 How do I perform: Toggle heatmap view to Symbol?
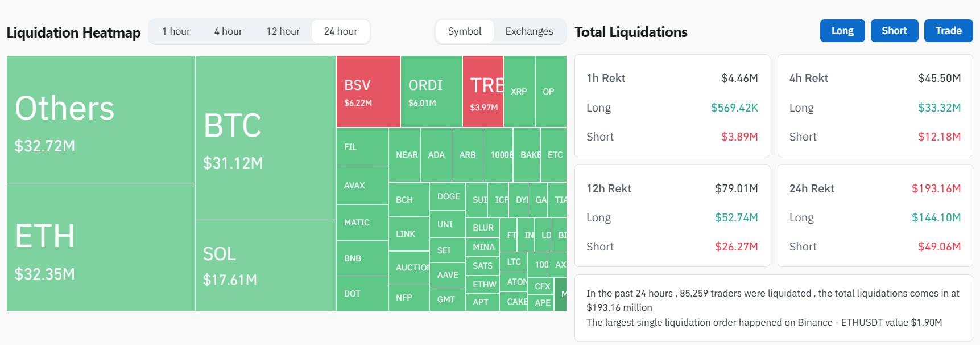464,31
